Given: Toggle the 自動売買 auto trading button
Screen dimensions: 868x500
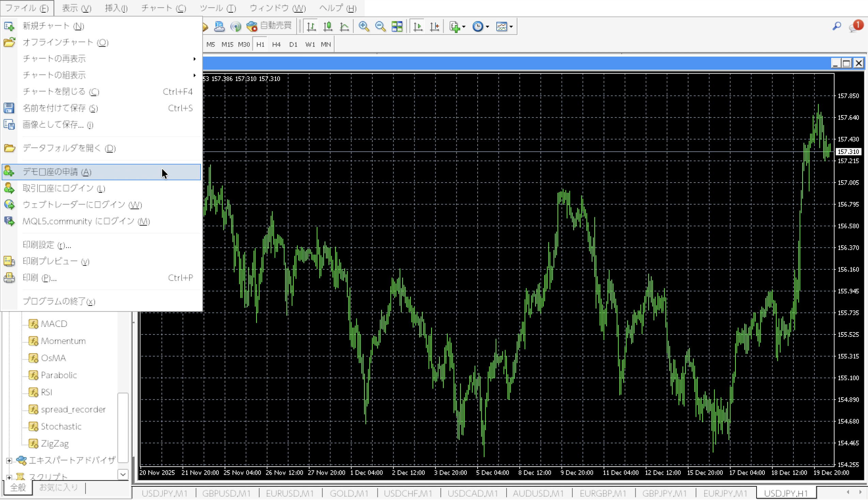Looking at the screenshot, I should 269,26.
